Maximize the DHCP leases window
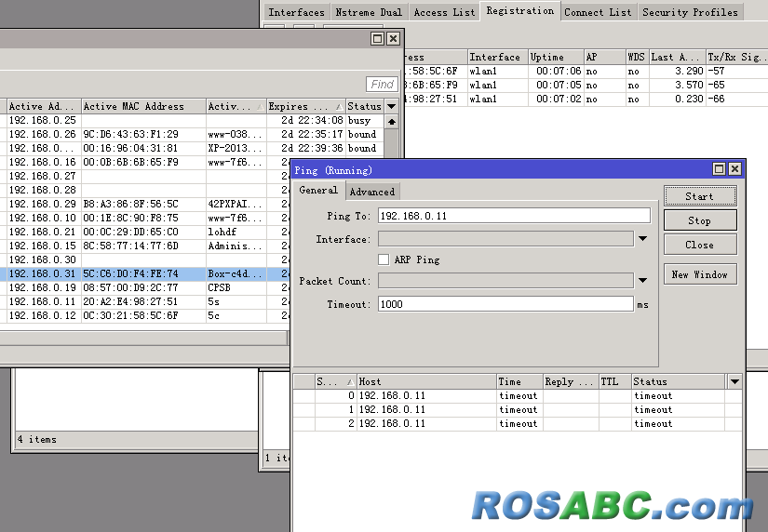The height and width of the screenshot is (532, 768). click(378, 39)
